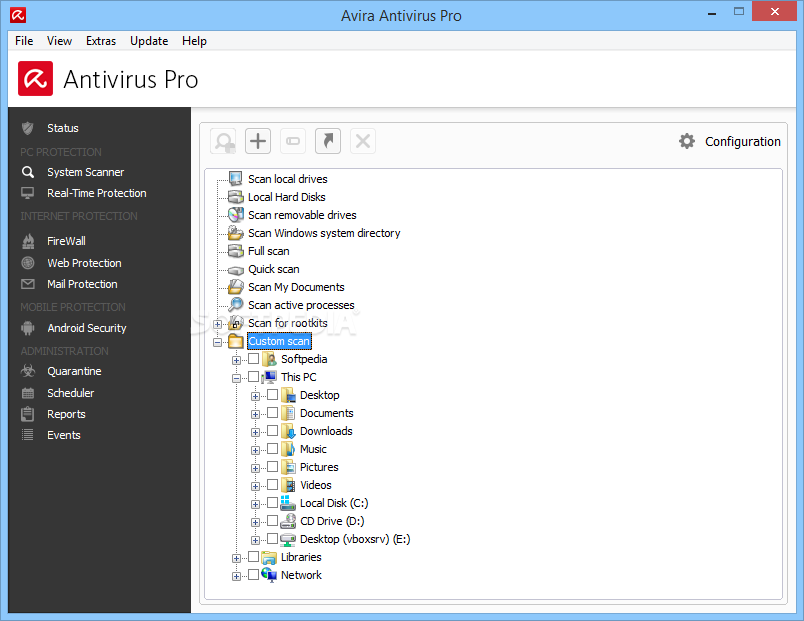The width and height of the screenshot is (804, 621).
Task: Open Quarantine section
Action: [x=74, y=371]
